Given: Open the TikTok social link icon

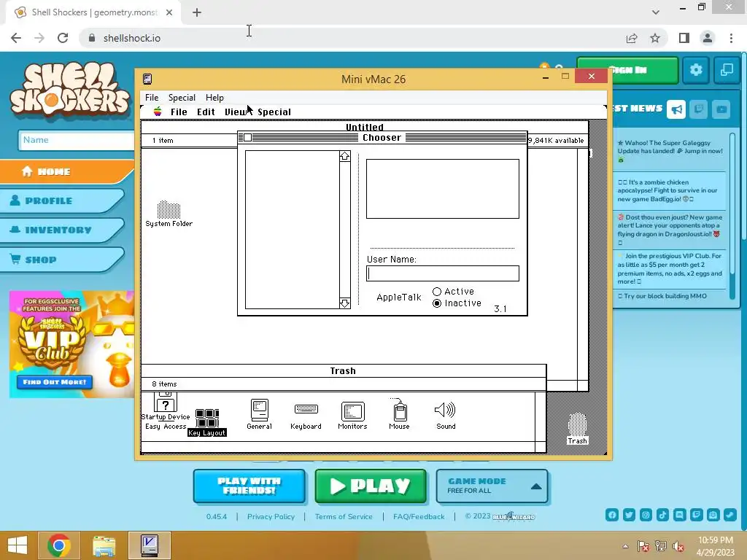Looking at the screenshot, I should point(662,515).
